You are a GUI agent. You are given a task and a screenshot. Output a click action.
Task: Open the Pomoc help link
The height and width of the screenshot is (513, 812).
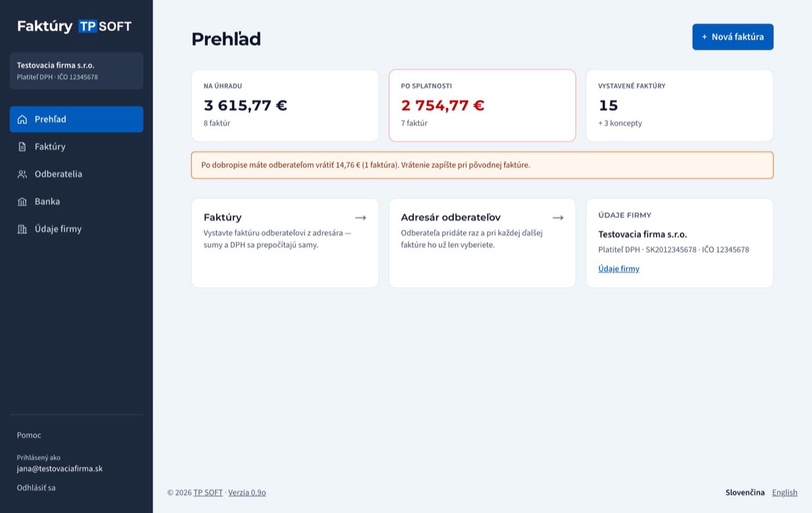pyautogui.click(x=29, y=435)
